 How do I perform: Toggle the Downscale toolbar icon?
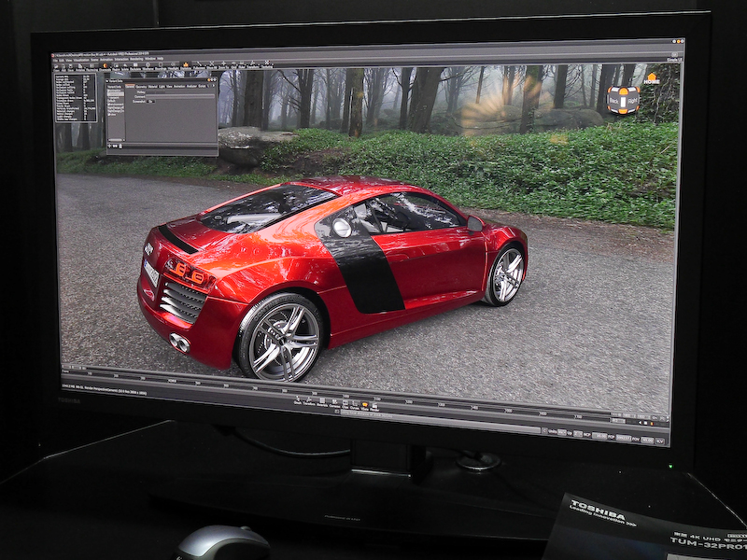(106, 66)
